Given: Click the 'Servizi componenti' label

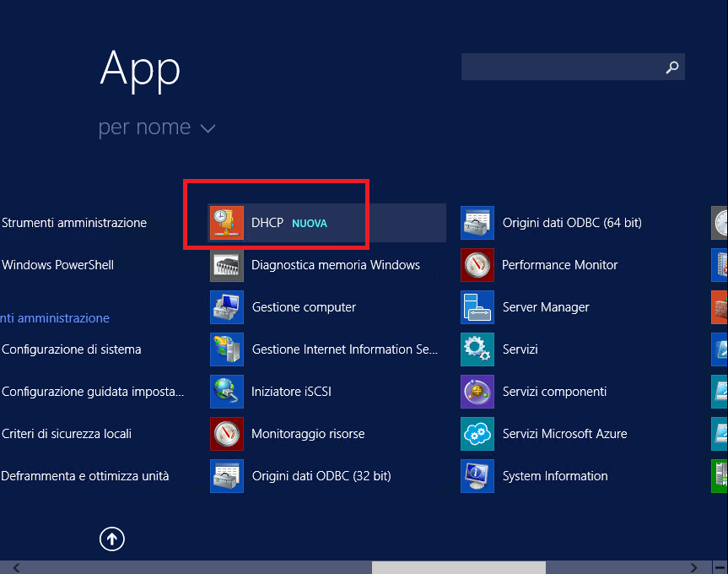Looking at the screenshot, I should (555, 392).
